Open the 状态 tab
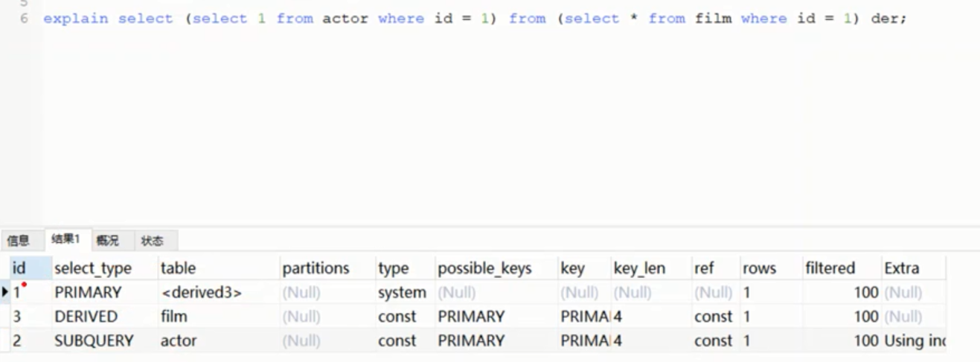 click(153, 240)
